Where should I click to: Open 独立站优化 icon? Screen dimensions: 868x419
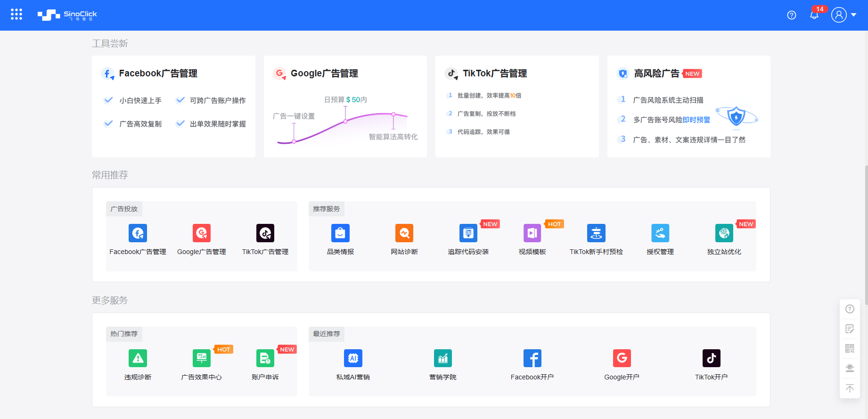[x=724, y=233]
